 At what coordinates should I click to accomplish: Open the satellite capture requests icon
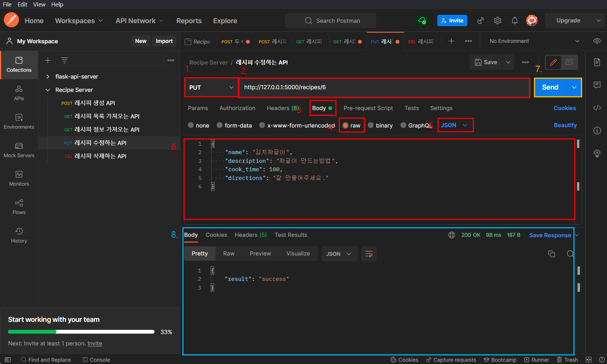(481, 20)
